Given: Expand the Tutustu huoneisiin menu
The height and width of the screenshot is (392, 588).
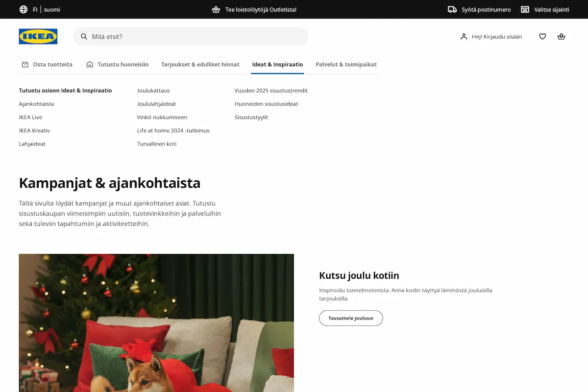Looking at the screenshot, I should tap(117, 64).
